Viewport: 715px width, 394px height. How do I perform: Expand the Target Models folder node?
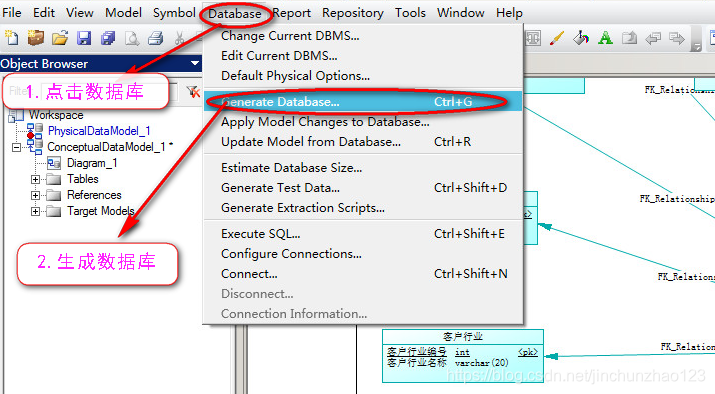35,211
